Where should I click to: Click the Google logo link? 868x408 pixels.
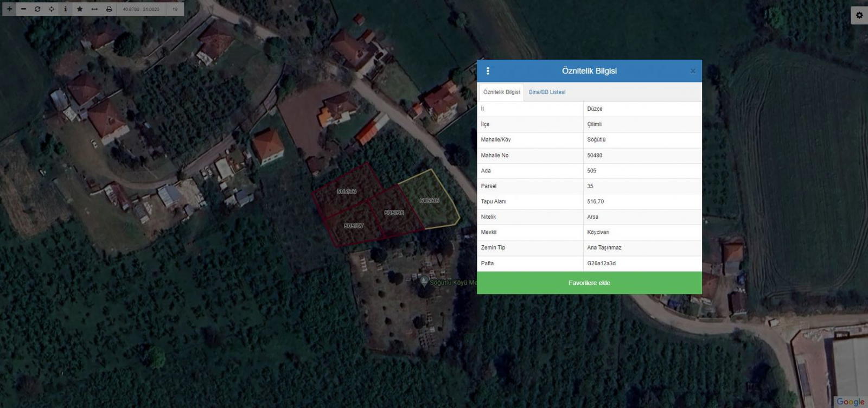[x=850, y=401]
